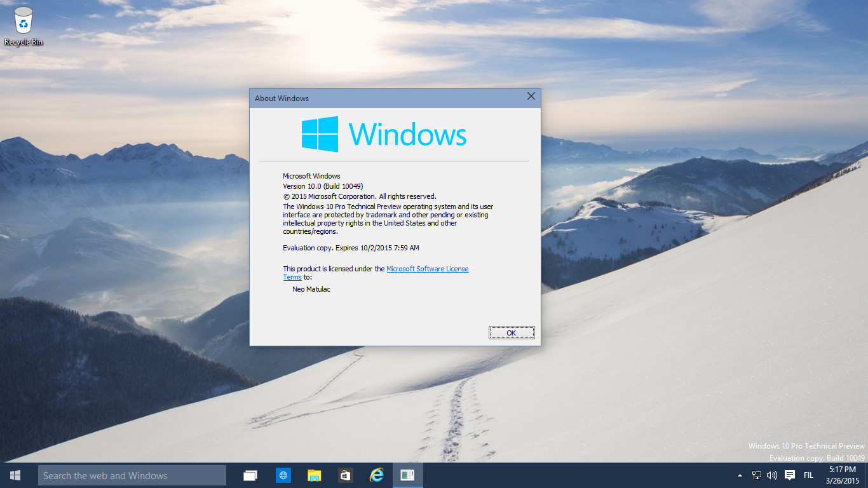Click the About Windows title bar text
Viewport: 868px width, 488px height.
pos(281,98)
